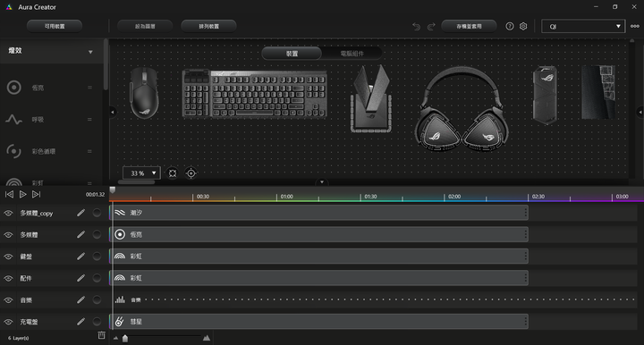Click the drag handle next to 呼吸 effect
Viewport: 644px width, 345px height.
point(89,120)
